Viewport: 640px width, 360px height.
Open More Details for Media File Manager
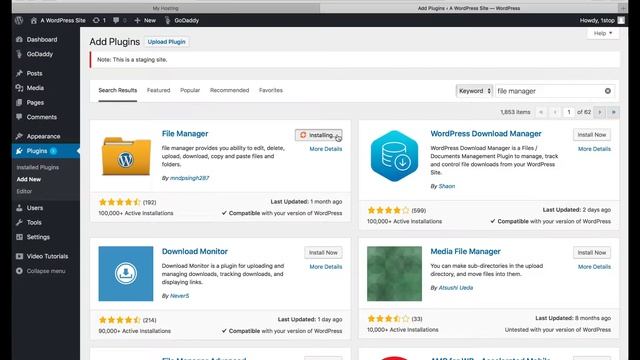(x=594, y=267)
